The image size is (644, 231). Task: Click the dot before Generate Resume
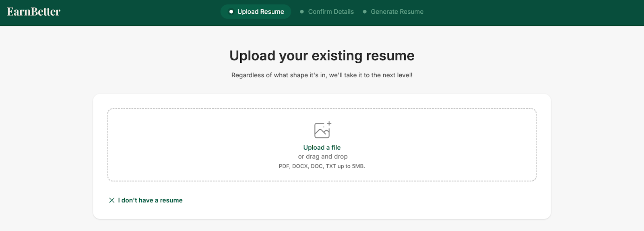coord(365,12)
